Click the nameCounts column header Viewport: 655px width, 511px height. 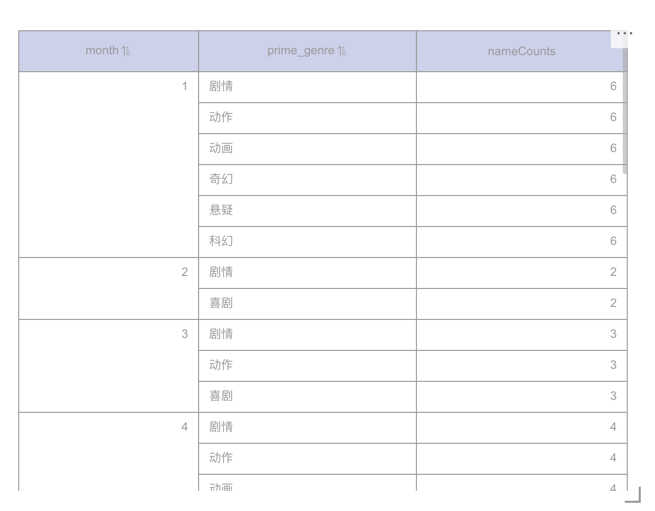click(521, 51)
